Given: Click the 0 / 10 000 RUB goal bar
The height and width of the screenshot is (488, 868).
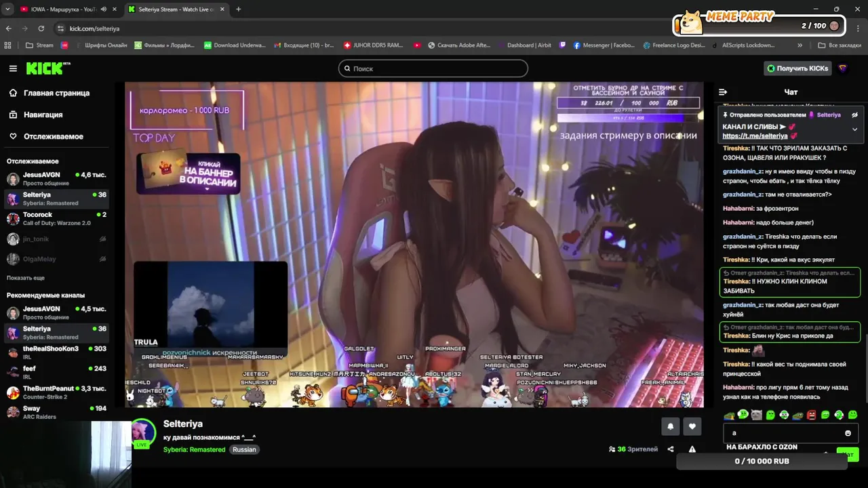Looking at the screenshot, I should click(x=762, y=461).
